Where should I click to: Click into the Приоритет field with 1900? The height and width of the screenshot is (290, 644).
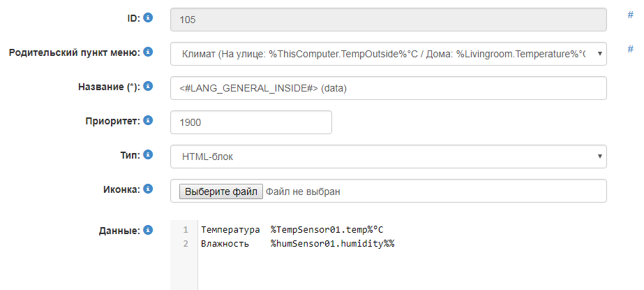[250, 122]
